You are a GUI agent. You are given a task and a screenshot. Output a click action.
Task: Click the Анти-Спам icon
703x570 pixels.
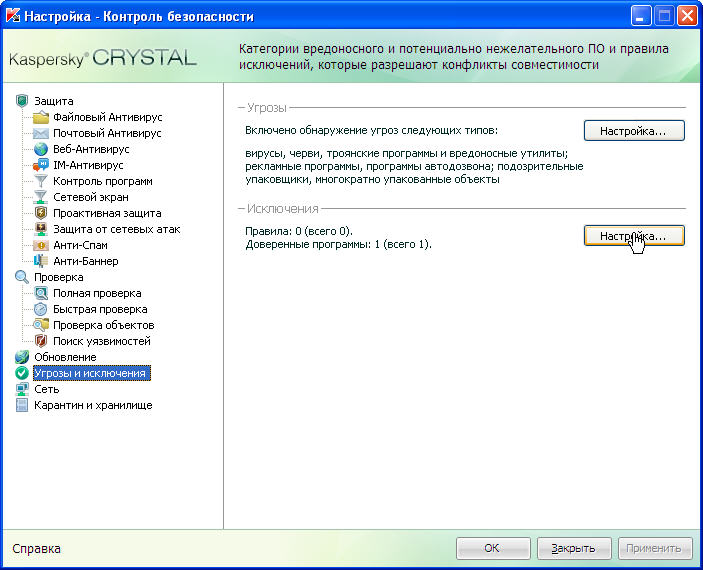click(x=41, y=245)
